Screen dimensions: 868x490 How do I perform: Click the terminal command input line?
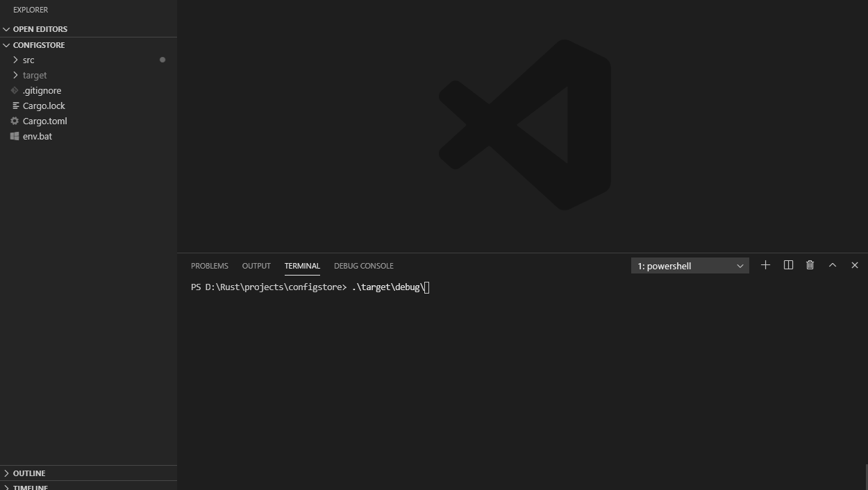(x=310, y=287)
